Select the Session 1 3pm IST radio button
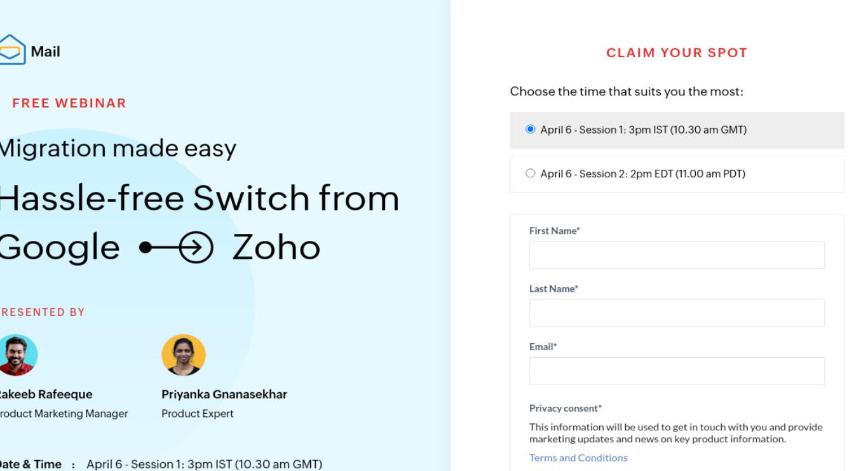 (531, 129)
